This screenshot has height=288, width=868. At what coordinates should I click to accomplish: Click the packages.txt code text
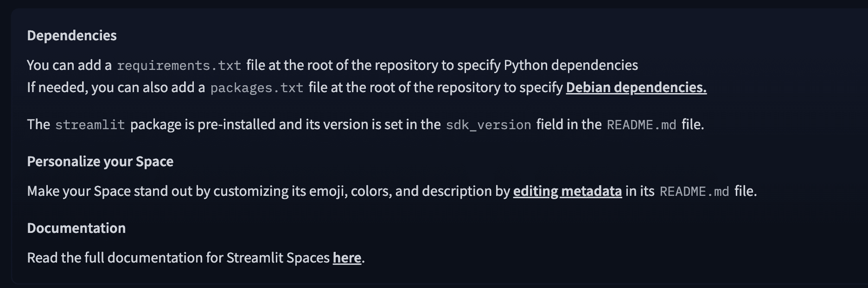pyautogui.click(x=257, y=88)
